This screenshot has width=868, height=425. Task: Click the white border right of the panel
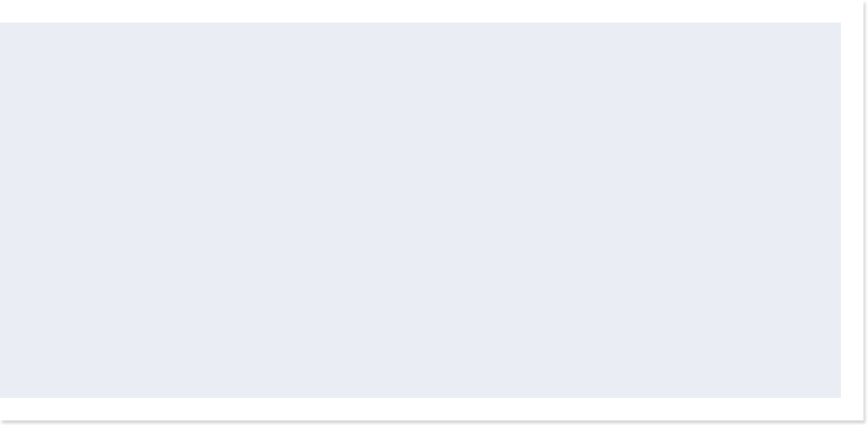852,210
